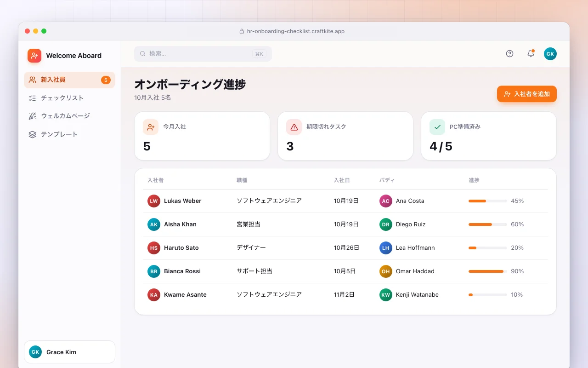Click the Welcome Aboard logo icon
Screen dimensions: 588x368
click(34, 56)
